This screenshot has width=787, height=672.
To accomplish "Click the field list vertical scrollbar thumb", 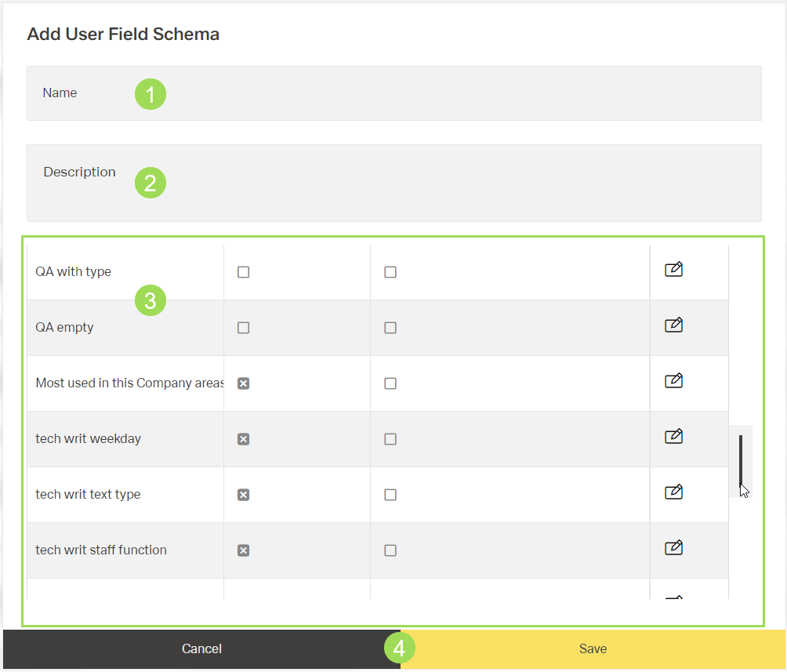I will (741, 461).
